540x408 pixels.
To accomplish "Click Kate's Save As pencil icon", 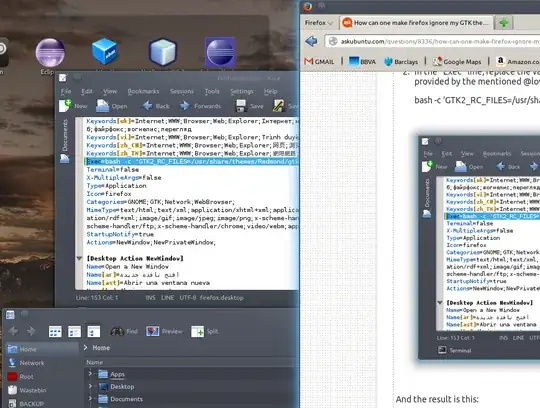I will pos(278,106).
